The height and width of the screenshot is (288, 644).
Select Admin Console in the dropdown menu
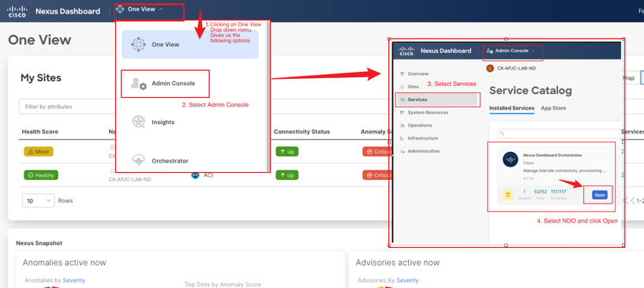pos(165,84)
